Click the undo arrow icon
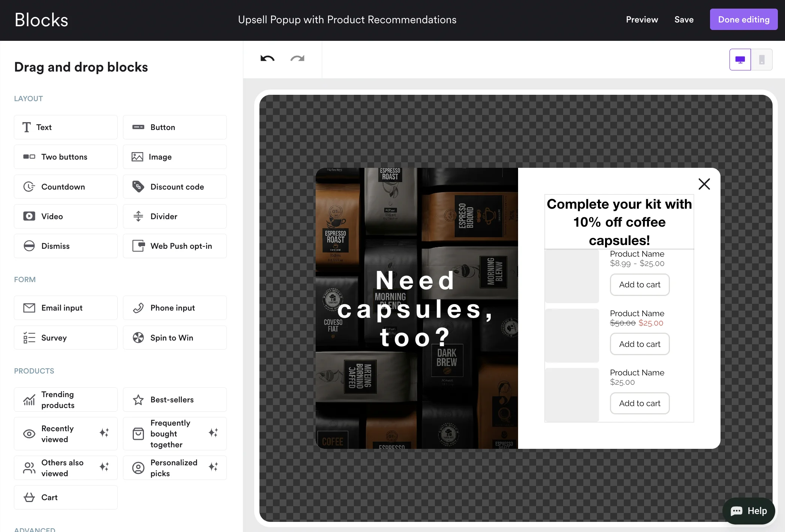The image size is (785, 532). (267, 59)
